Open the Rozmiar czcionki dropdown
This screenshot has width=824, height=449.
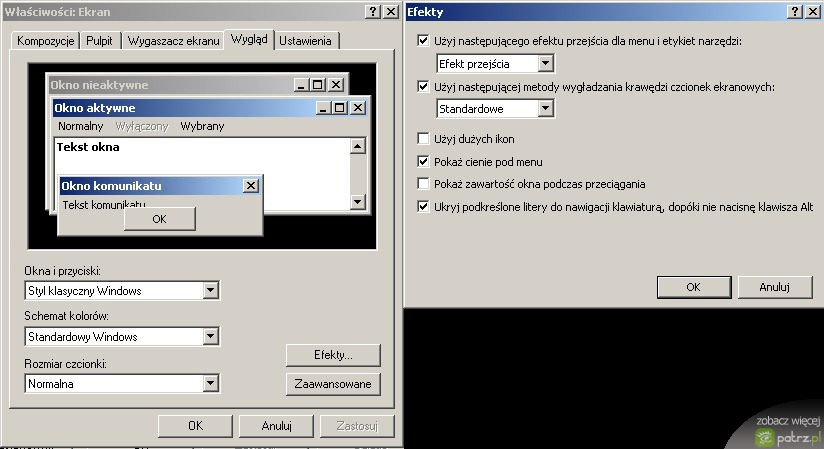click(210, 383)
